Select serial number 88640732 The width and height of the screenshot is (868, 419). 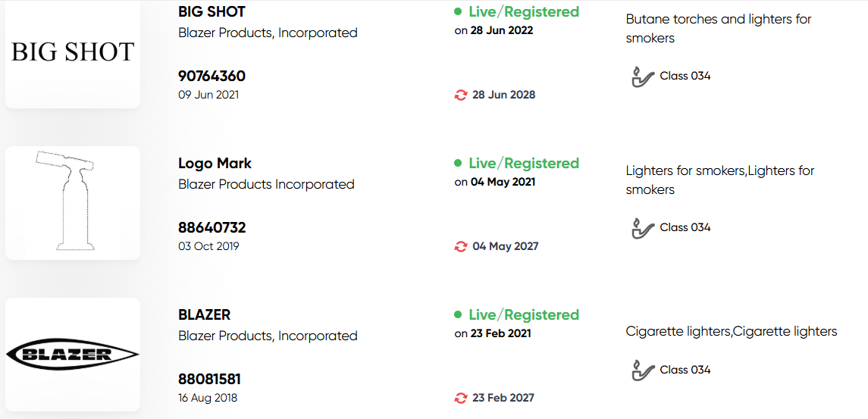[212, 227]
